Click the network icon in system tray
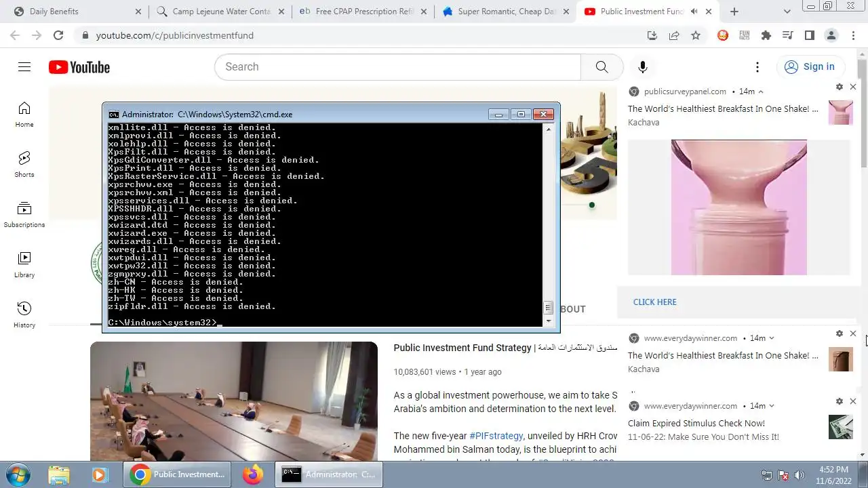The width and height of the screenshot is (868, 488). pos(767,475)
